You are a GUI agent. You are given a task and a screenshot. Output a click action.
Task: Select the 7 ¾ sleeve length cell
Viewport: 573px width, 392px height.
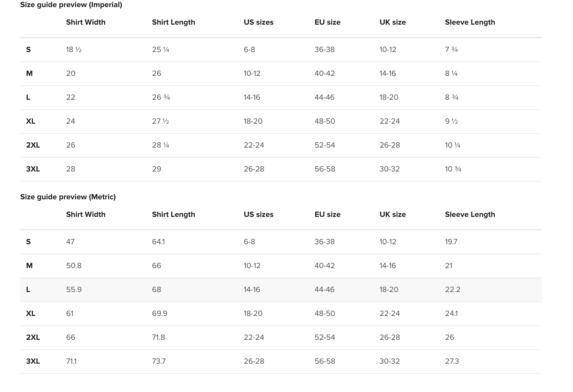(x=451, y=49)
